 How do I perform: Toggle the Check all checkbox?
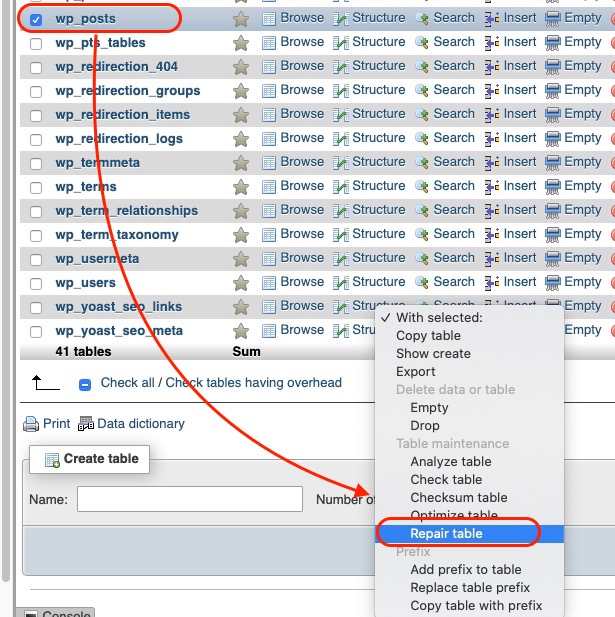click(x=85, y=384)
